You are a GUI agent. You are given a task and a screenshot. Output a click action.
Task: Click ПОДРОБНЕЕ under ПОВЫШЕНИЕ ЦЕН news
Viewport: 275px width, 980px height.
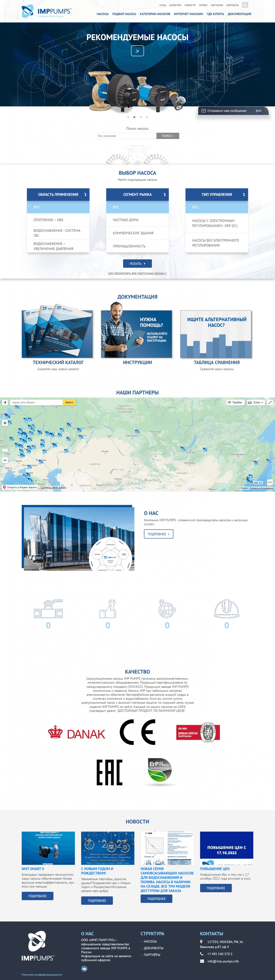(x=216, y=888)
